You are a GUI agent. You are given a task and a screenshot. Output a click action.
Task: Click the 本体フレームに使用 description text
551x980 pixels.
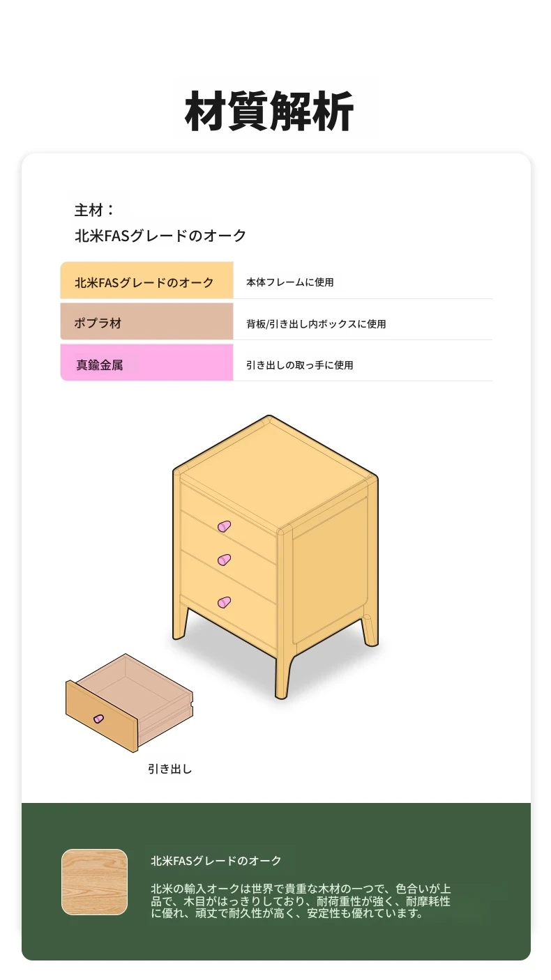[x=290, y=282]
